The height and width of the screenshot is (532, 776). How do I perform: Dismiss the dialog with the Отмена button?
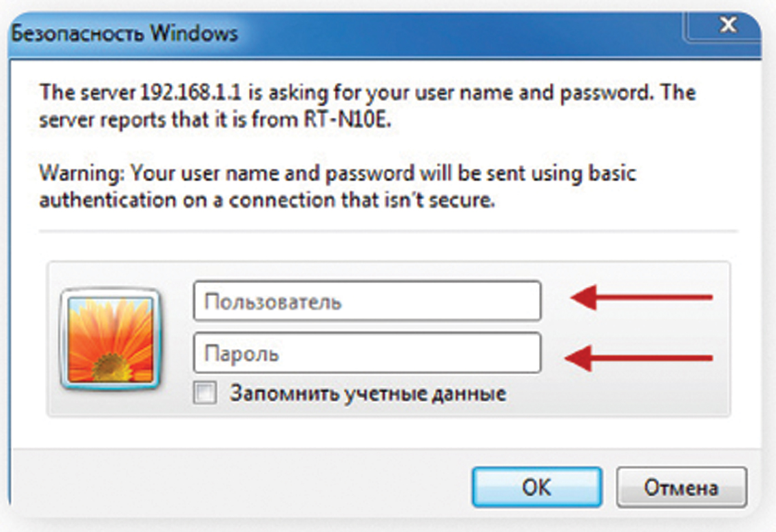click(x=681, y=488)
